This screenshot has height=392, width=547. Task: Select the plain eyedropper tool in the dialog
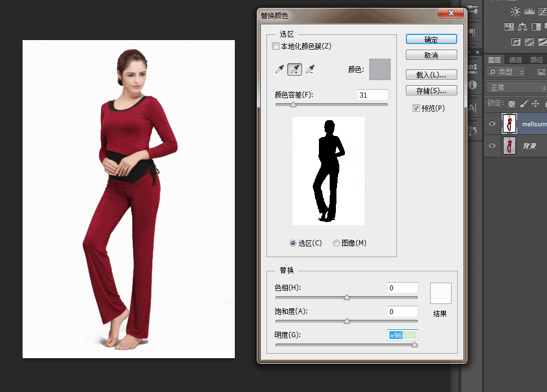[x=279, y=69]
